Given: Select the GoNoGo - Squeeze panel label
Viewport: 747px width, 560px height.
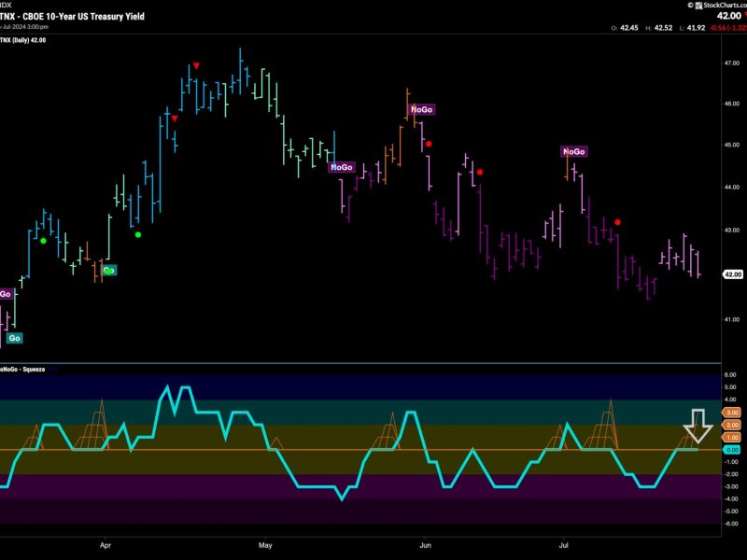Looking at the screenshot, I should [22, 369].
